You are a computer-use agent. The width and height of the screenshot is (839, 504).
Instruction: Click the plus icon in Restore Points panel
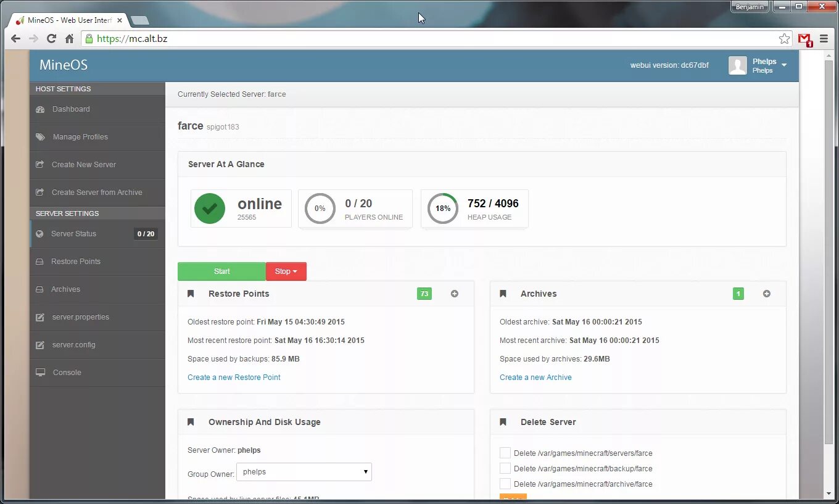(455, 294)
